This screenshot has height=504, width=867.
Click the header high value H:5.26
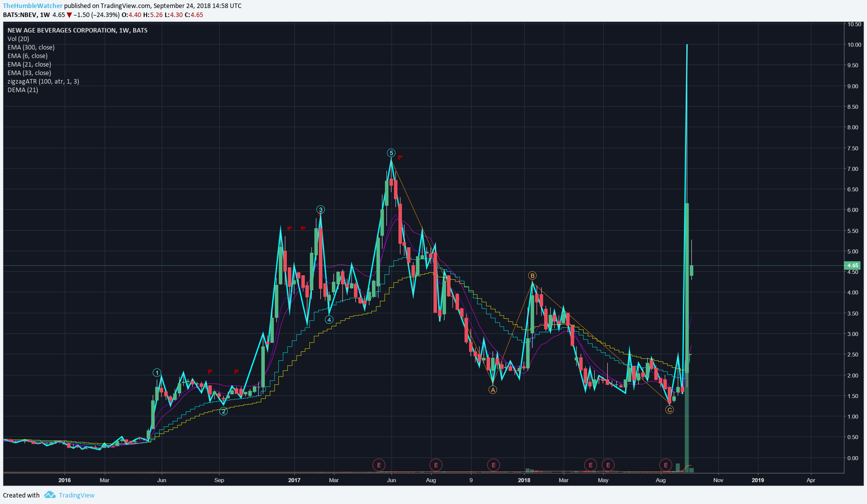(x=153, y=15)
